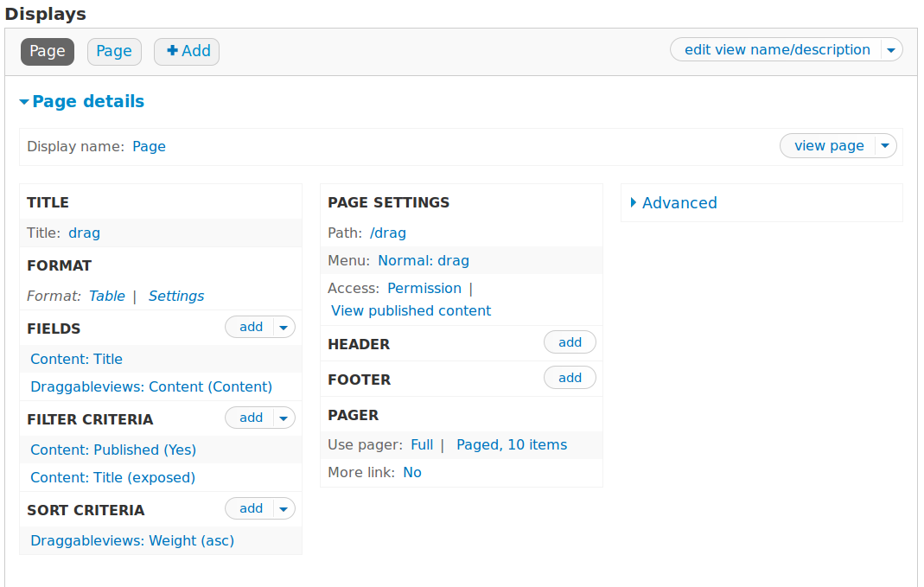The image size is (924, 587).
Task: Click edit view name/description button
Action: click(x=776, y=50)
